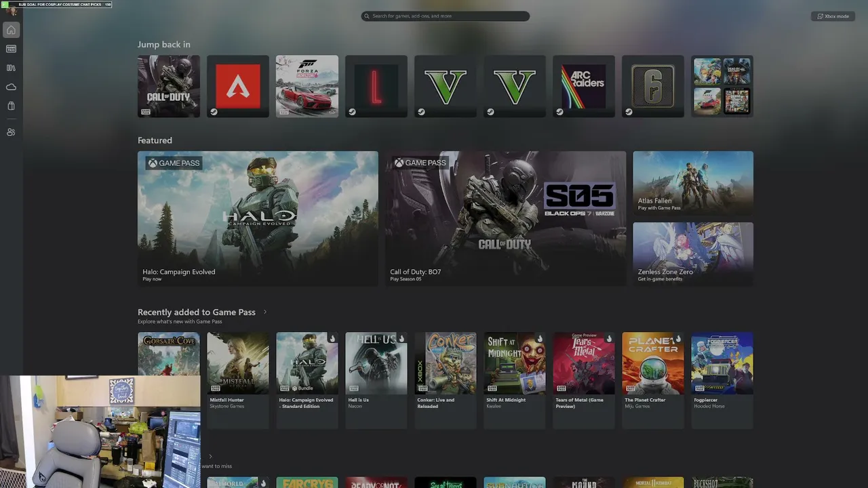Open the Atlas Fallen featured card
This screenshot has height=488, width=868.
click(693, 182)
